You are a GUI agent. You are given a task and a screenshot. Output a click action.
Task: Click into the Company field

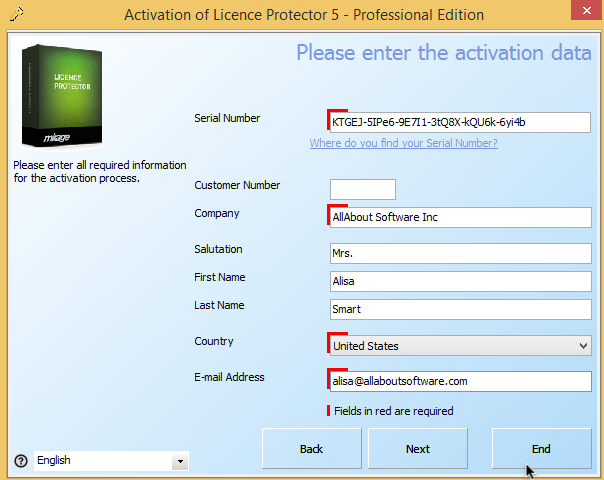461,217
